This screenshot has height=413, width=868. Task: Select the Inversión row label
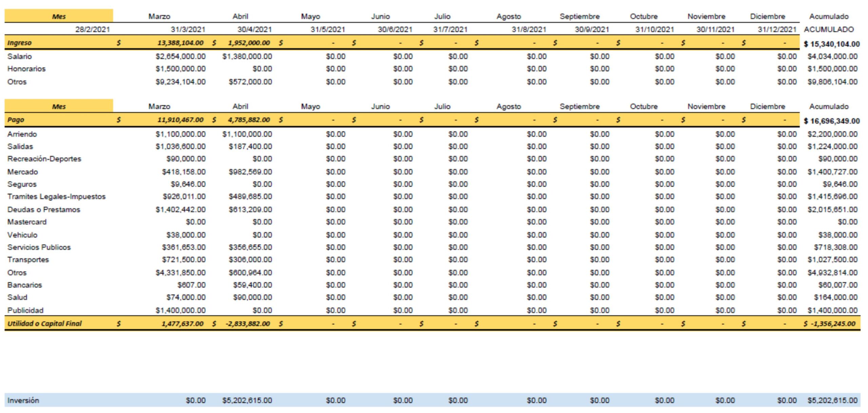[x=23, y=400]
